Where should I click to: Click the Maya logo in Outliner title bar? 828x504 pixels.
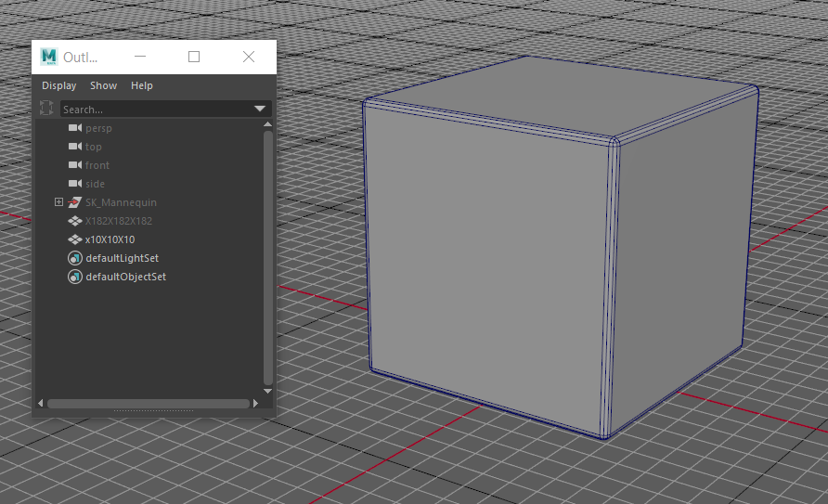pyautogui.click(x=49, y=57)
